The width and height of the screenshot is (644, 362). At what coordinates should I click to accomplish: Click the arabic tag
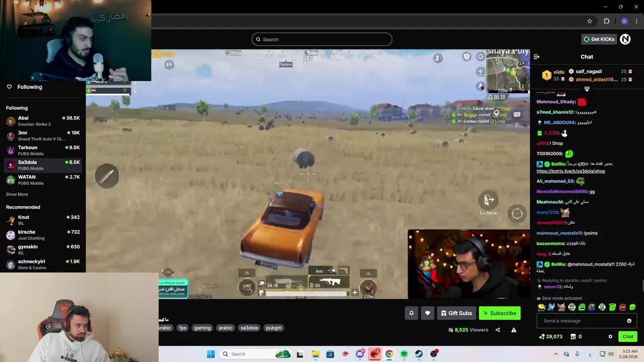[225, 328]
